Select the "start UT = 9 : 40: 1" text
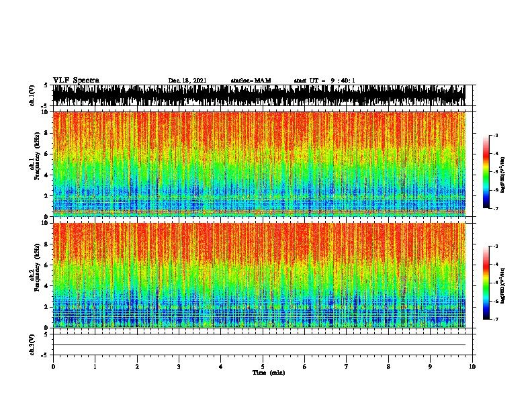 pos(324,81)
